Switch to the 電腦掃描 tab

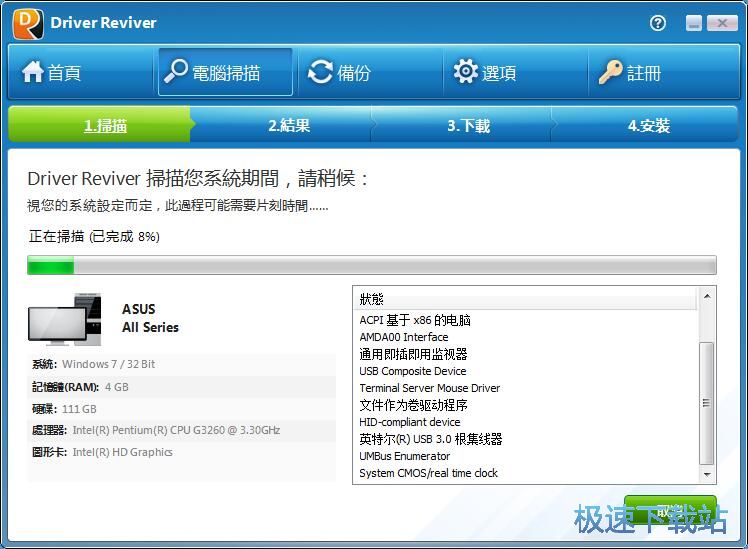pyautogui.click(x=225, y=73)
